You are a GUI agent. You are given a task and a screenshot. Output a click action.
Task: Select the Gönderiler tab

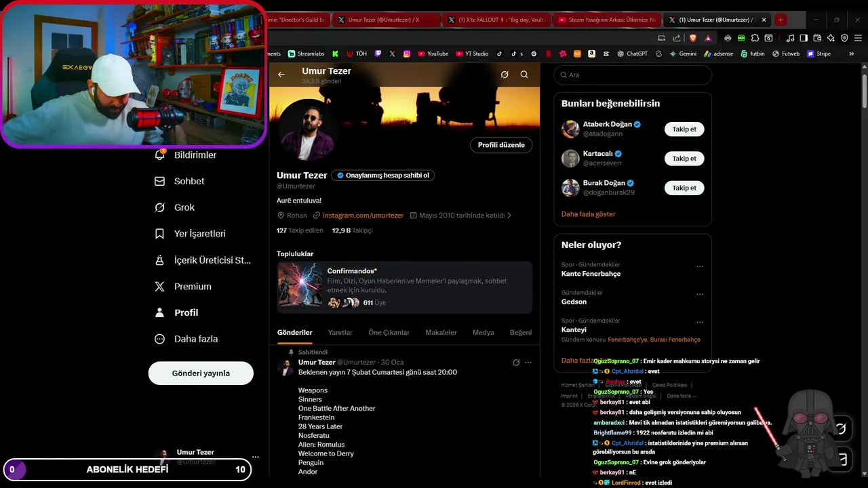(x=294, y=332)
